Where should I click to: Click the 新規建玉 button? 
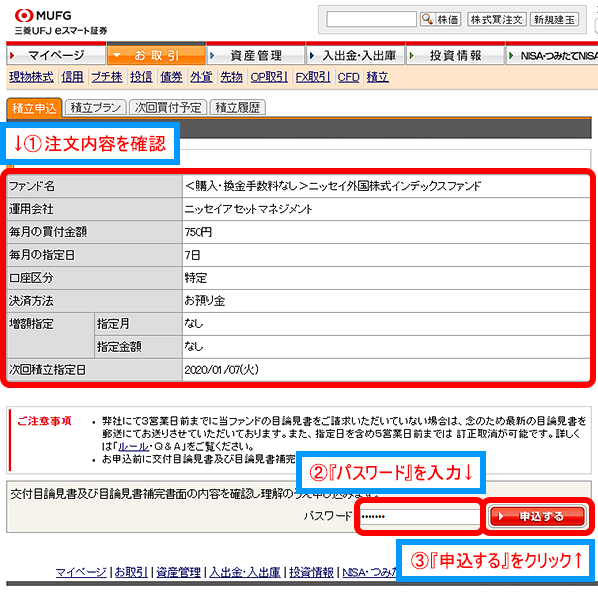click(x=554, y=19)
